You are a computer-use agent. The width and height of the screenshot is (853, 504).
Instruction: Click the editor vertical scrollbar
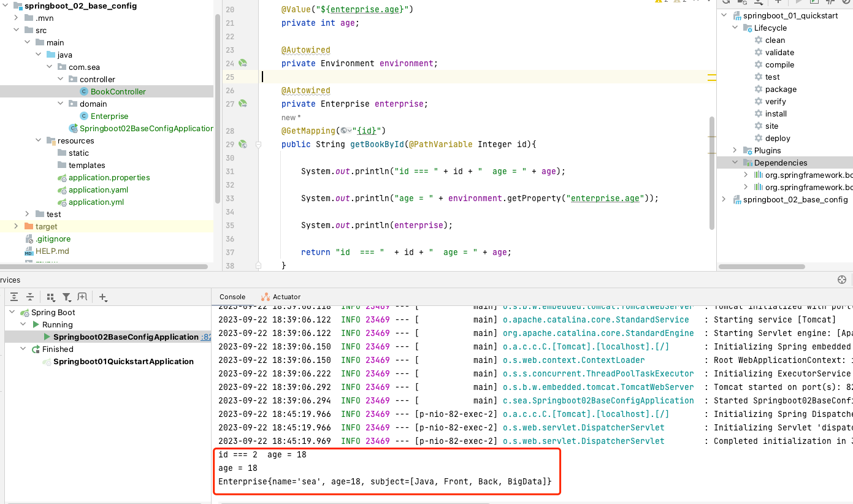click(712, 173)
